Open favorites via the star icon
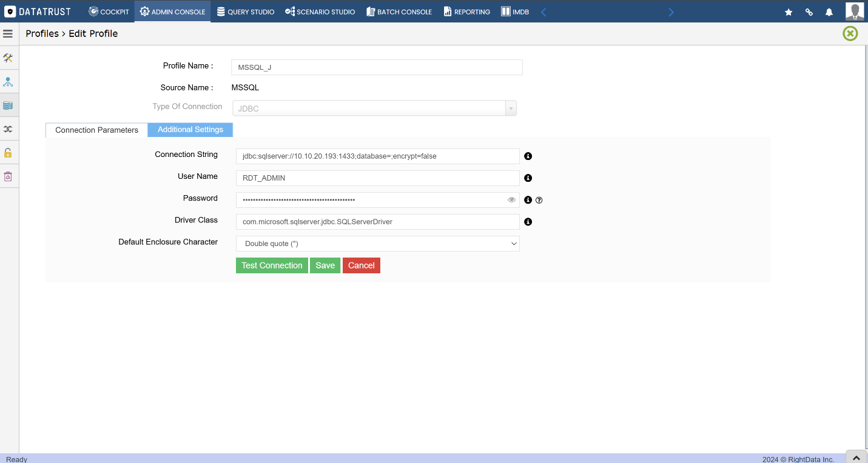 pyautogui.click(x=788, y=12)
